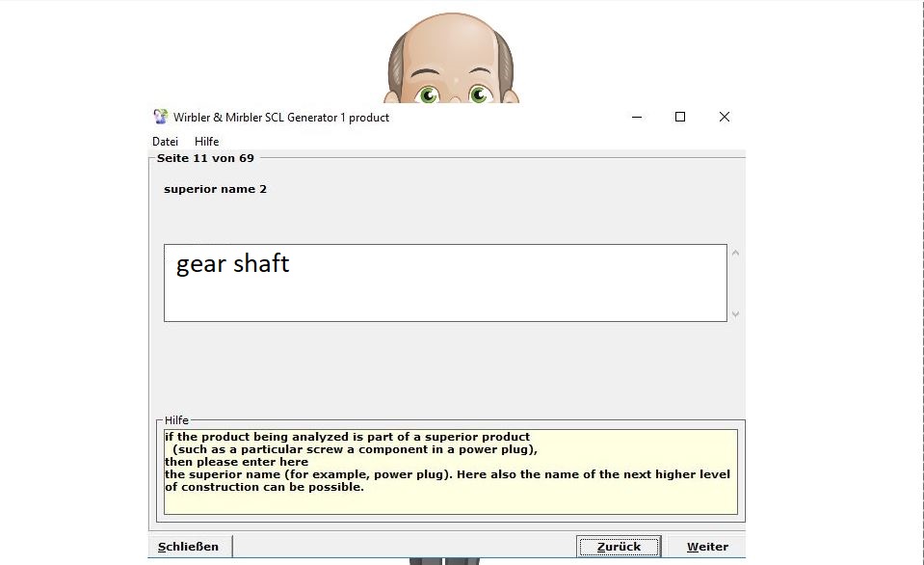Go back with the Zurück button
The width and height of the screenshot is (924, 565).
click(618, 547)
